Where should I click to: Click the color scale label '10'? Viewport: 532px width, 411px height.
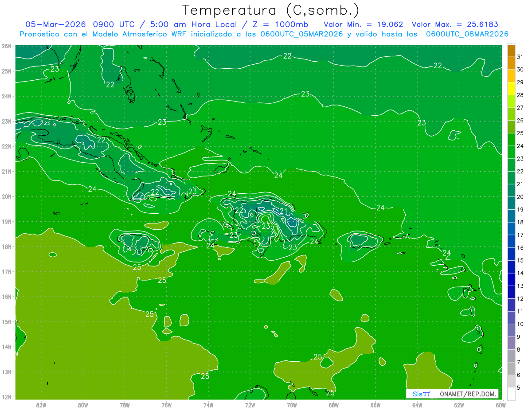click(x=520, y=324)
